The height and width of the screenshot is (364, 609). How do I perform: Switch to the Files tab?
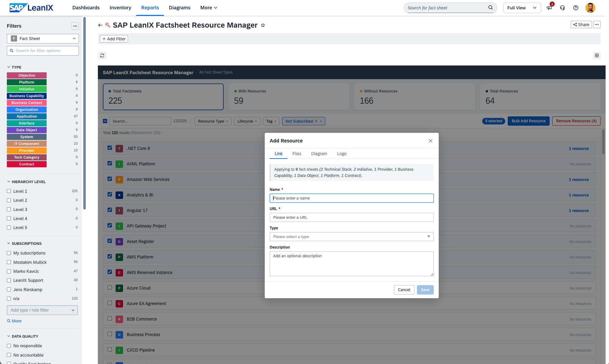pyautogui.click(x=297, y=154)
